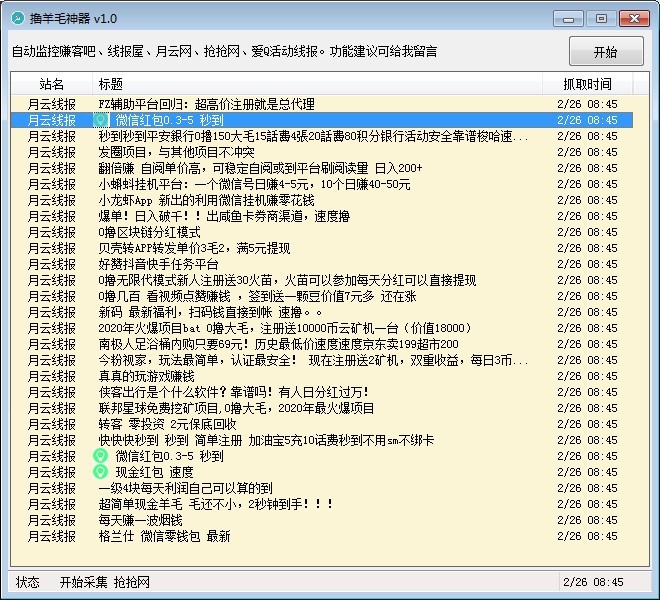Select row 好赞抖音快手任务平台
This screenshot has width=660, height=600.
click(x=322, y=264)
